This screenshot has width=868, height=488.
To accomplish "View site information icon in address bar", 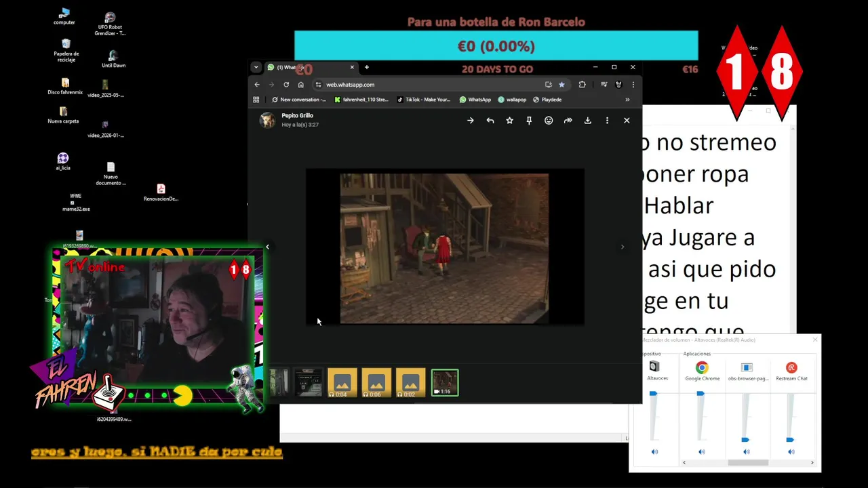I will pos(318,85).
